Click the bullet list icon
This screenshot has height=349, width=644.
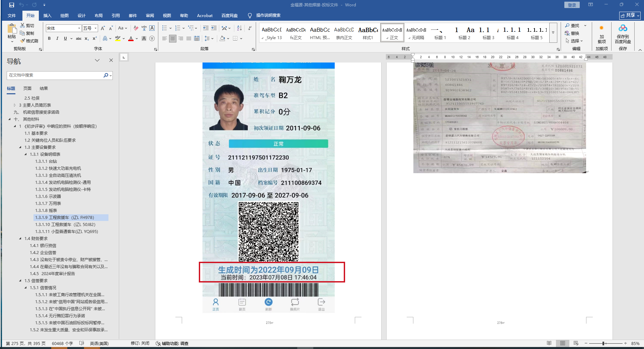[164, 28]
